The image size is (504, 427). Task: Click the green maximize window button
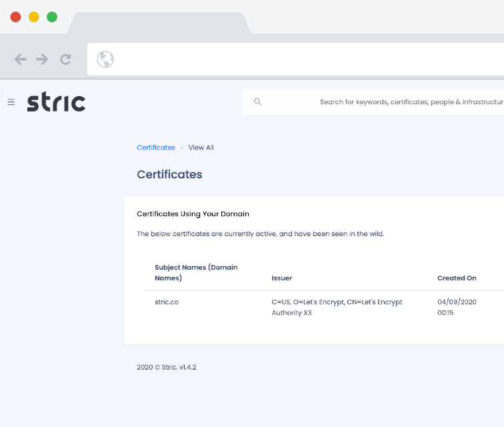tap(52, 17)
